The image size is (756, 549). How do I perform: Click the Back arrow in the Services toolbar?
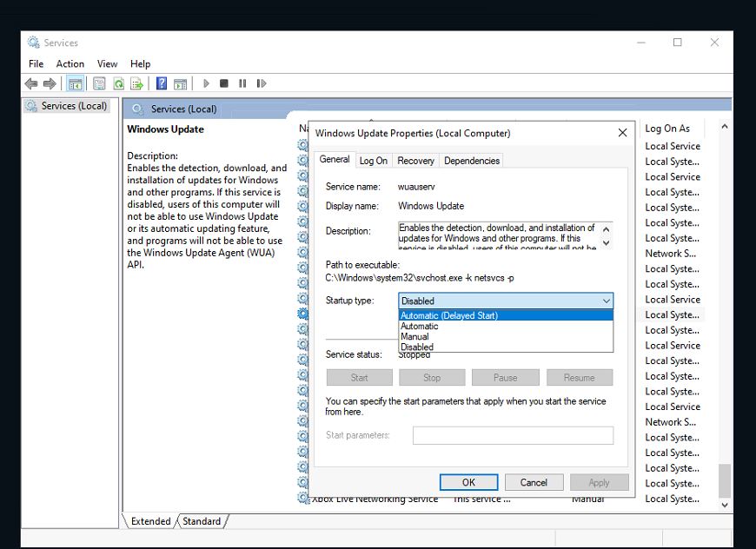(31, 84)
